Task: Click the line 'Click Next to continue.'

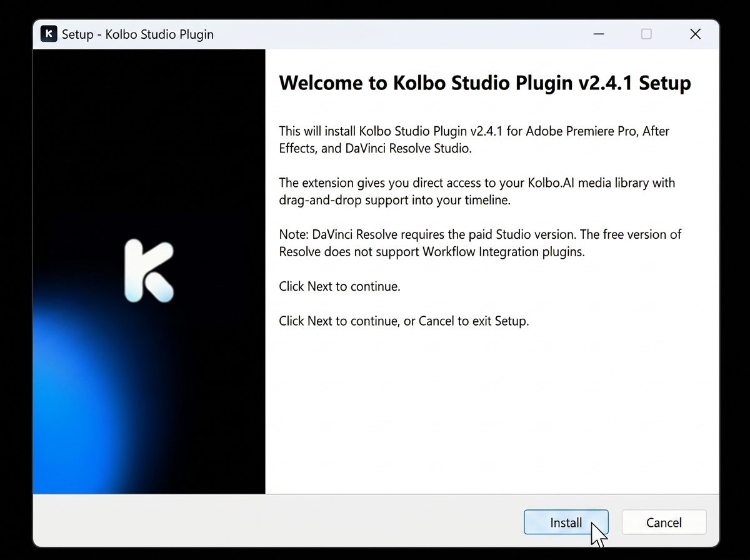Action: [x=339, y=286]
